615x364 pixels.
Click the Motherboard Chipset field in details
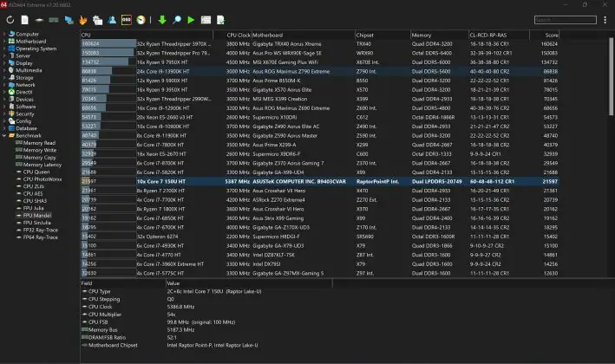tap(113, 345)
